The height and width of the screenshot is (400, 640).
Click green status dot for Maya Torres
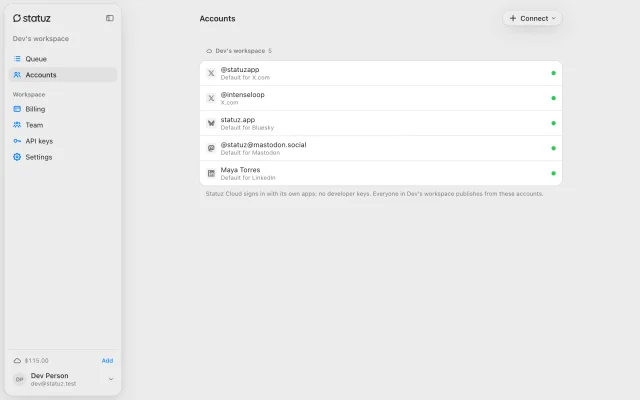coord(553,173)
